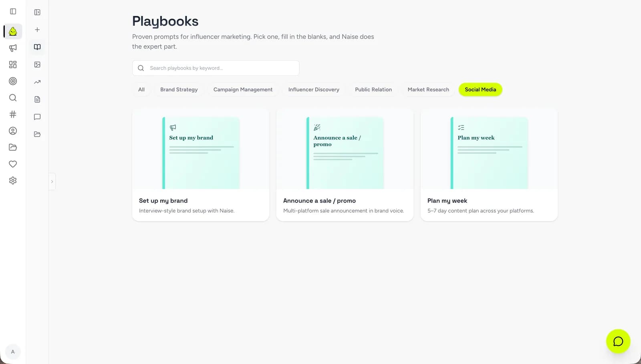
Task: Open the hashtag icon in sidebar
Action: click(13, 114)
